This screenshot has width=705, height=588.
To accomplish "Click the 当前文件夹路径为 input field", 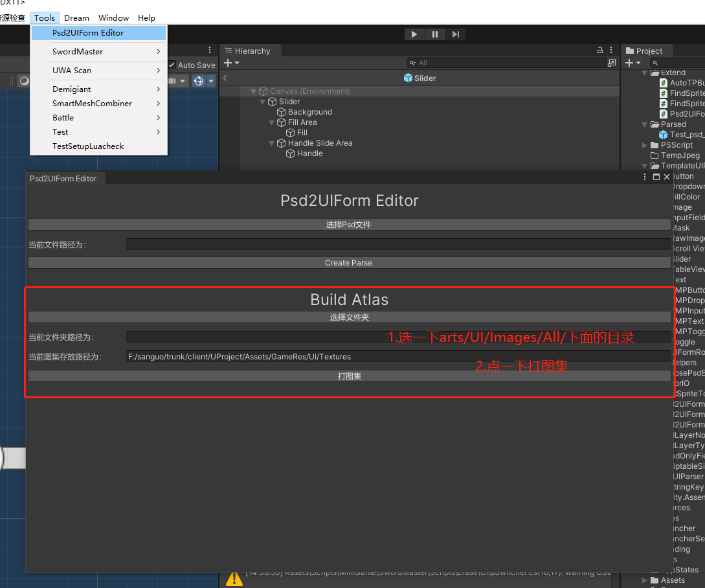I will (x=398, y=337).
